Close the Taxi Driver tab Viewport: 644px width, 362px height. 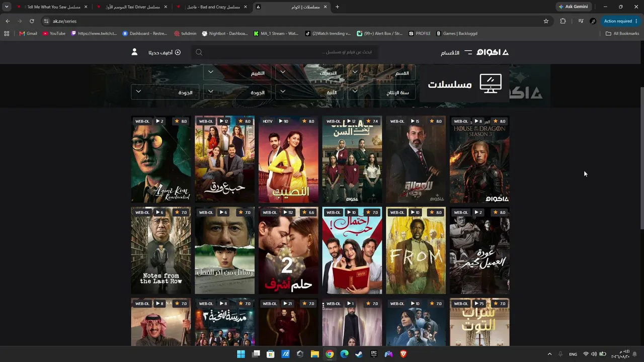[166, 7]
